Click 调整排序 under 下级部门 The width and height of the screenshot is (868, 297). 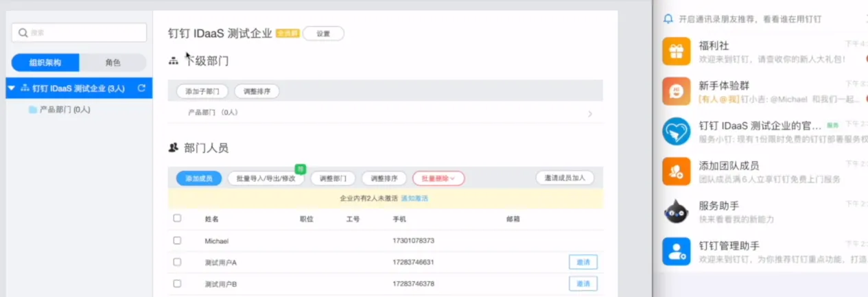coord(257,91)
